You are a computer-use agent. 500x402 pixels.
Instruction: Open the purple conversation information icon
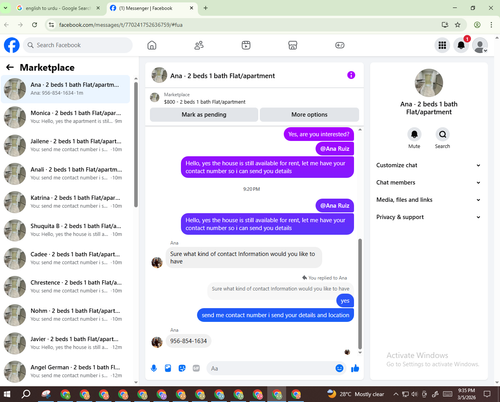(x=351, y=75)
